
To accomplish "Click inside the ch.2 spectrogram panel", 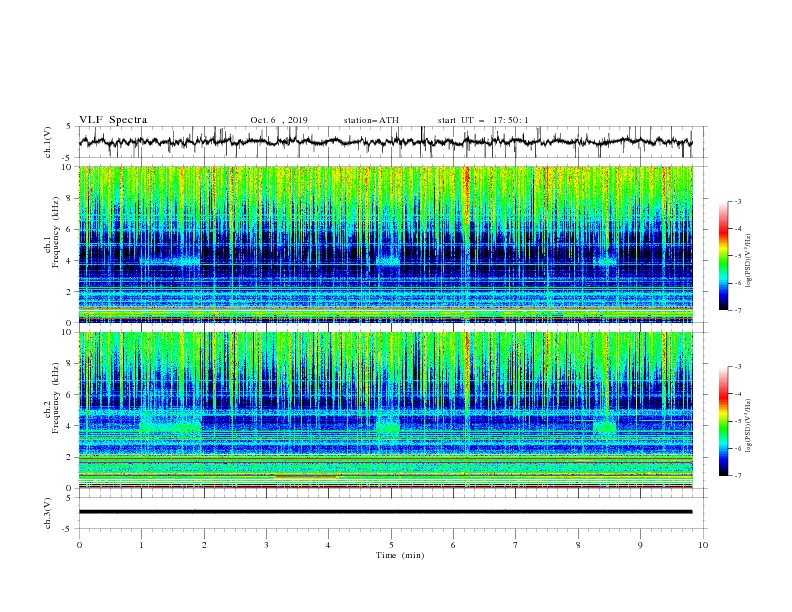I will coord(385,410).
